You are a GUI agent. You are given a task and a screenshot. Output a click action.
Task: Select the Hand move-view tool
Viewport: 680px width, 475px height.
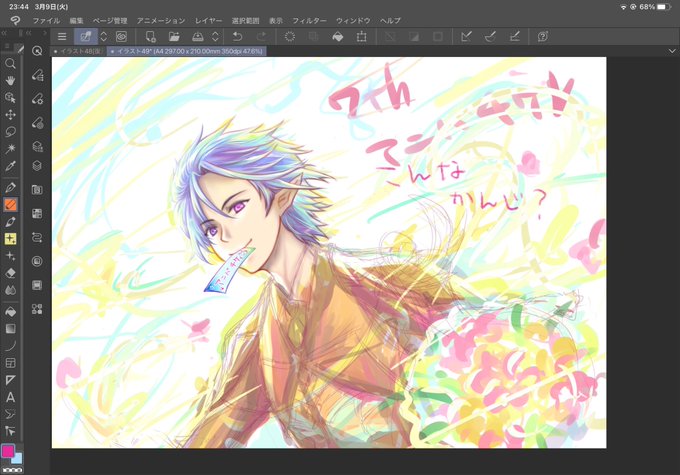point(10,81)
